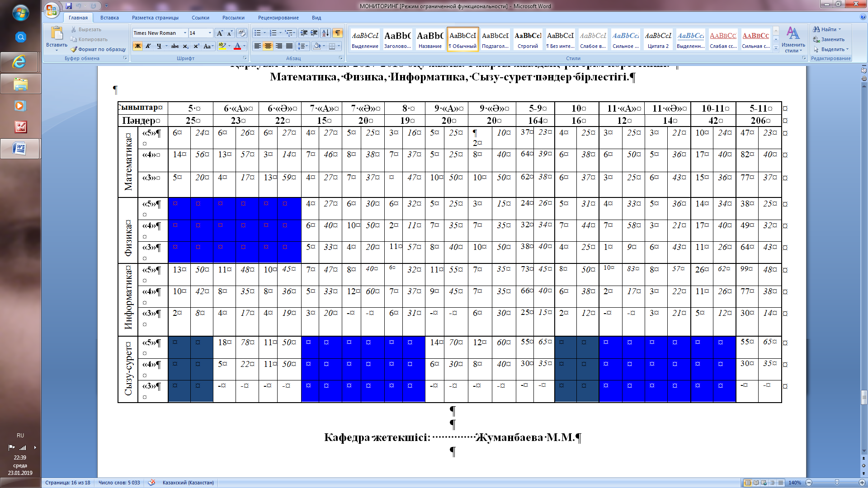Click the spelling check icon in status bar
The height and width of the screenshot is (488, 868).
pyautogui.click(x=152, y=483)
